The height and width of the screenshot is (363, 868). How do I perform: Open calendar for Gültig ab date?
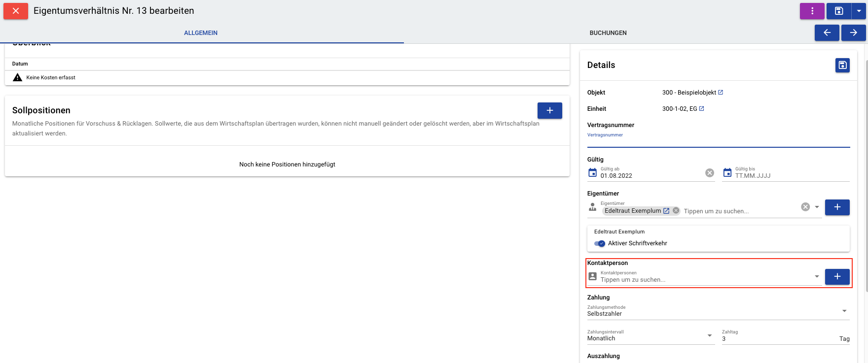coord(593,173)
